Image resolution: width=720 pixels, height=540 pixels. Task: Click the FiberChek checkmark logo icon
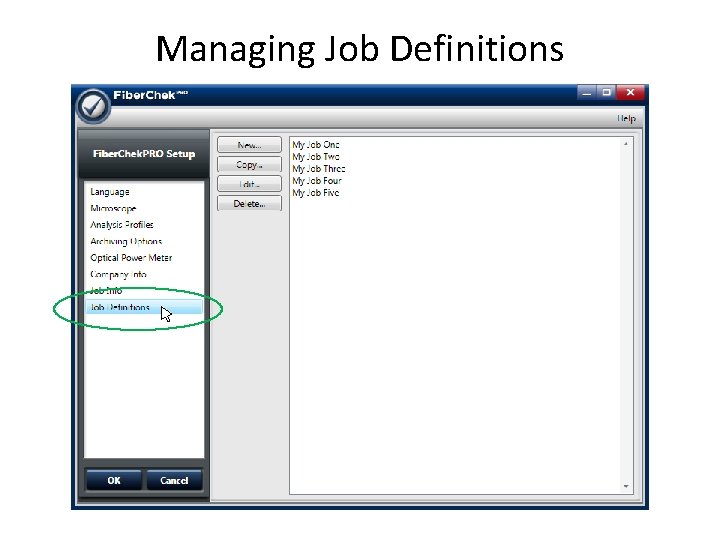coord(93,106)
